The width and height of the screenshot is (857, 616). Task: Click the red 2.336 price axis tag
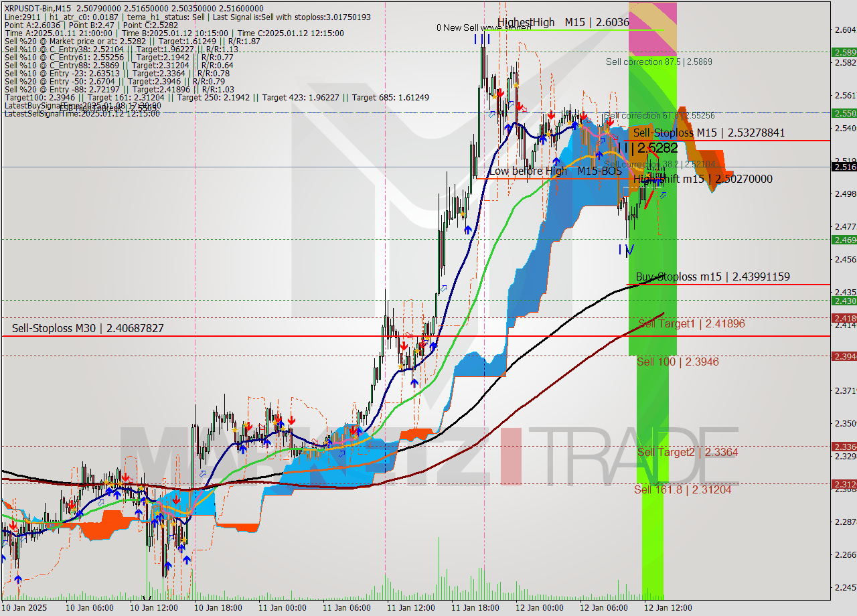(x=844, y=447)
